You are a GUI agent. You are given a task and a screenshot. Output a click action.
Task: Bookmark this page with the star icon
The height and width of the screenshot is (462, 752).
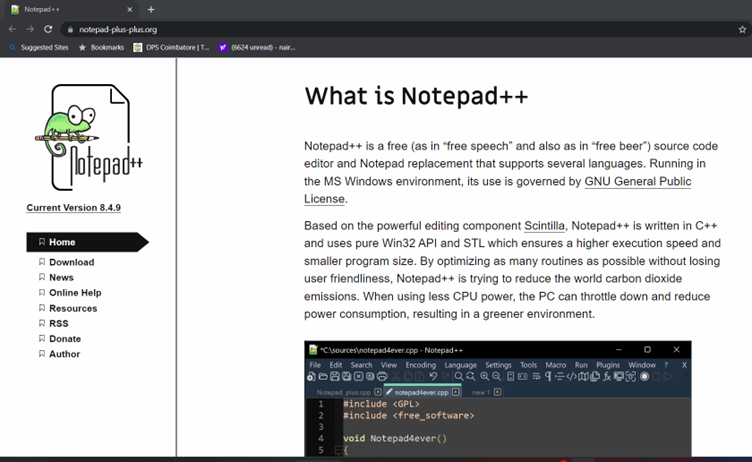coord(742,29)
